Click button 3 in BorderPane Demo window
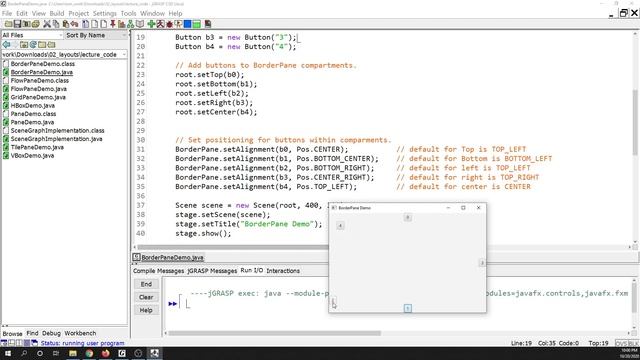 [x=482, y=263]
